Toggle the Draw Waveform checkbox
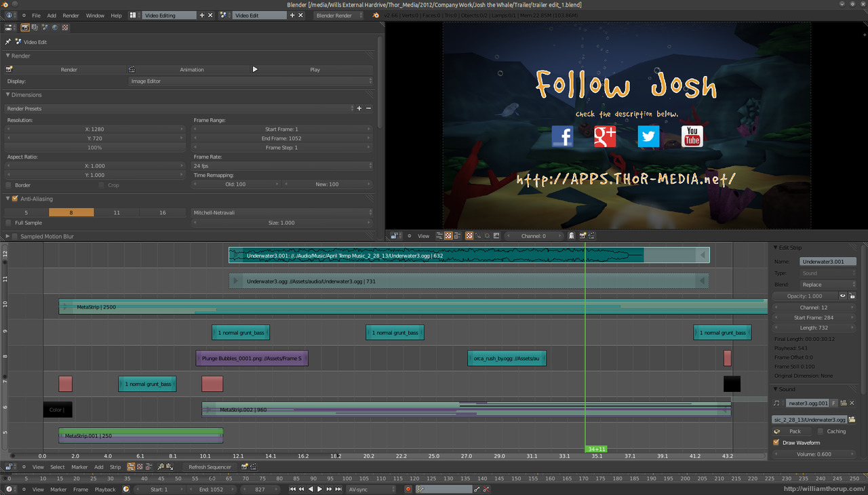 (x=776, y=443)
